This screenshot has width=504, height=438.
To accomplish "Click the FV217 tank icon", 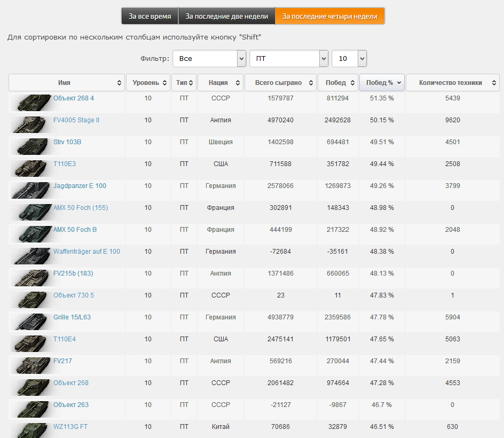I will (x=31, y=365).
